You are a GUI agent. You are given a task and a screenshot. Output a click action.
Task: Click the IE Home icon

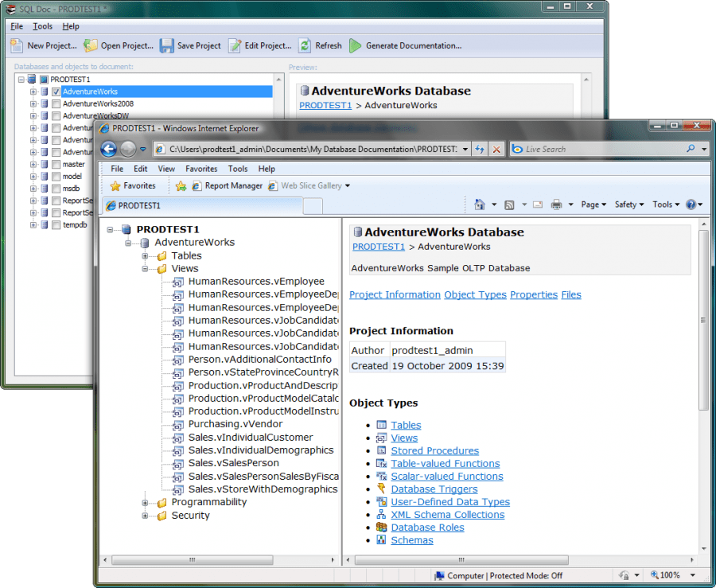[480, 204]
